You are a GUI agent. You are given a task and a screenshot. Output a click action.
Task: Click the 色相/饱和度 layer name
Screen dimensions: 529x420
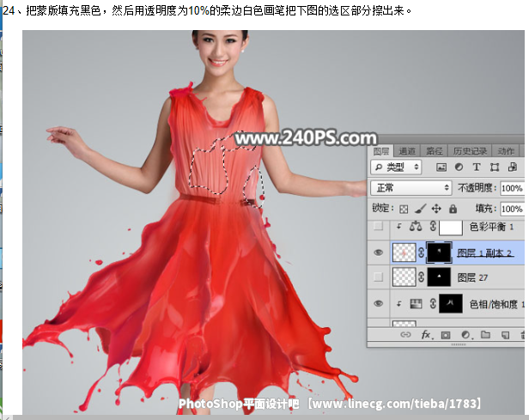coord(496,304)
